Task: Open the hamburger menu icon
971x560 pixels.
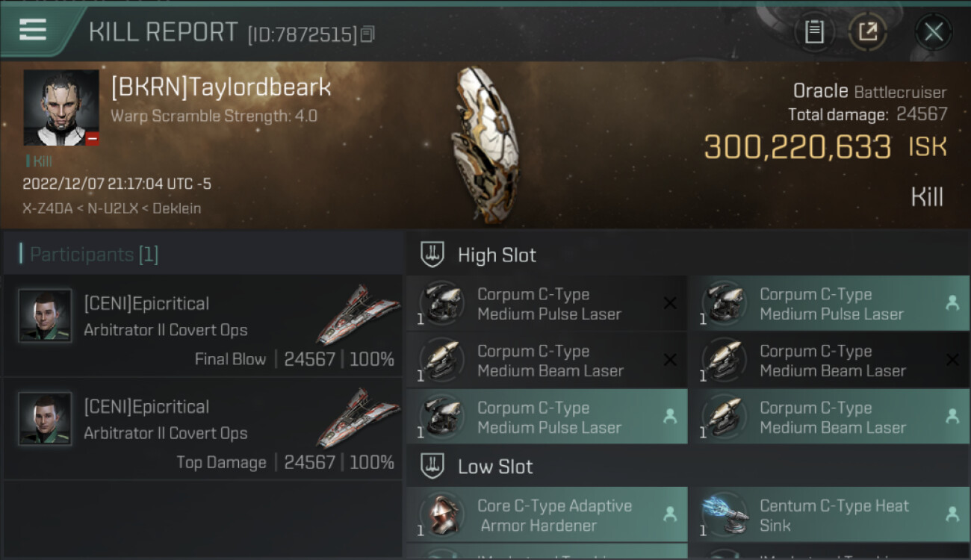Action: pos(33,30)
